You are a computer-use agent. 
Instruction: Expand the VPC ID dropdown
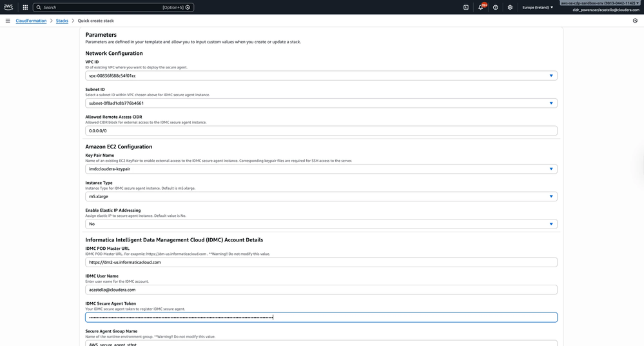(x=321, y=76)
